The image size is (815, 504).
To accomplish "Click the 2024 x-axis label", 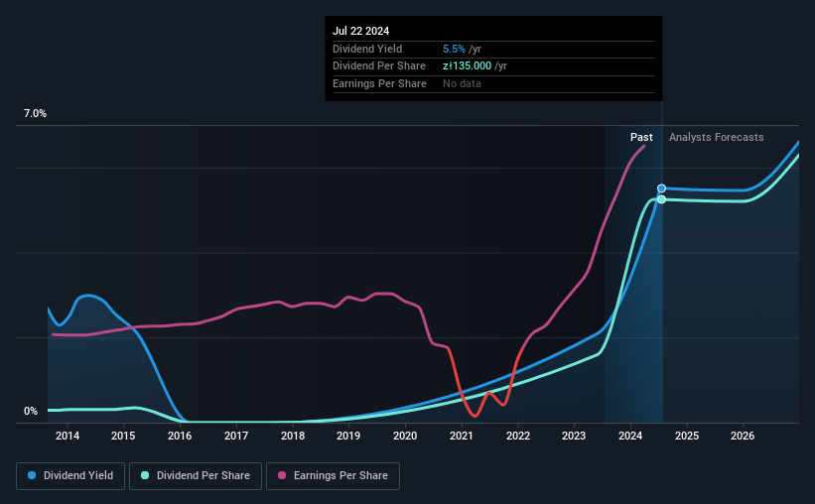I will [630, 436].
